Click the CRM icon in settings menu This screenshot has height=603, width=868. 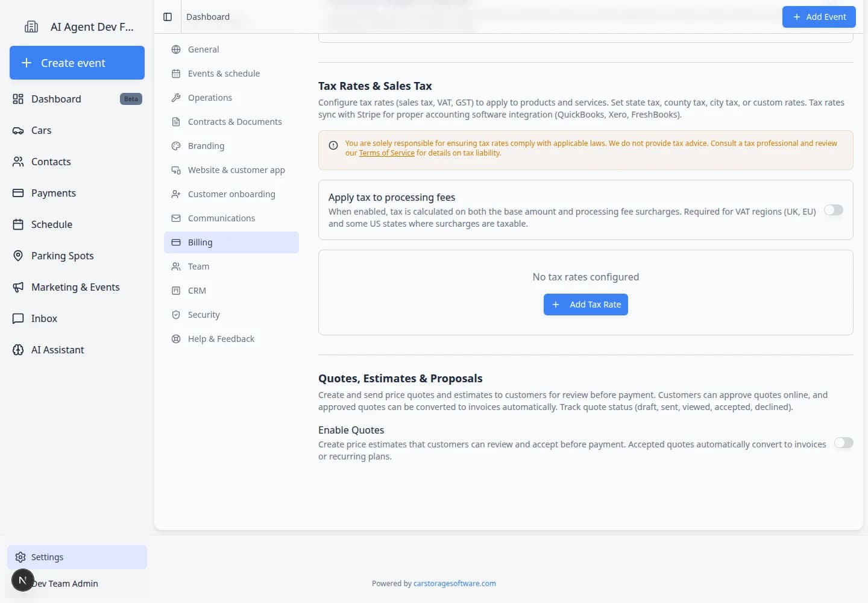tap(176, 291)
